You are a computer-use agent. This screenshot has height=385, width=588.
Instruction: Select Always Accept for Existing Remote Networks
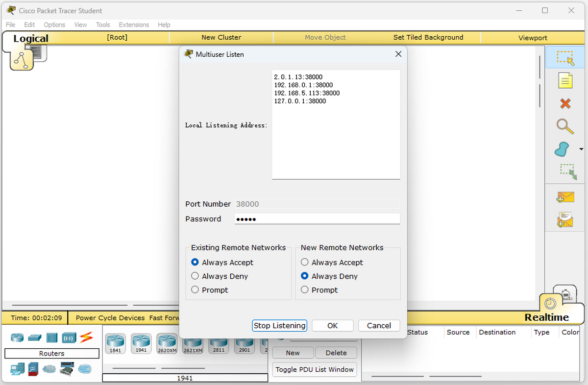point(195,262)
